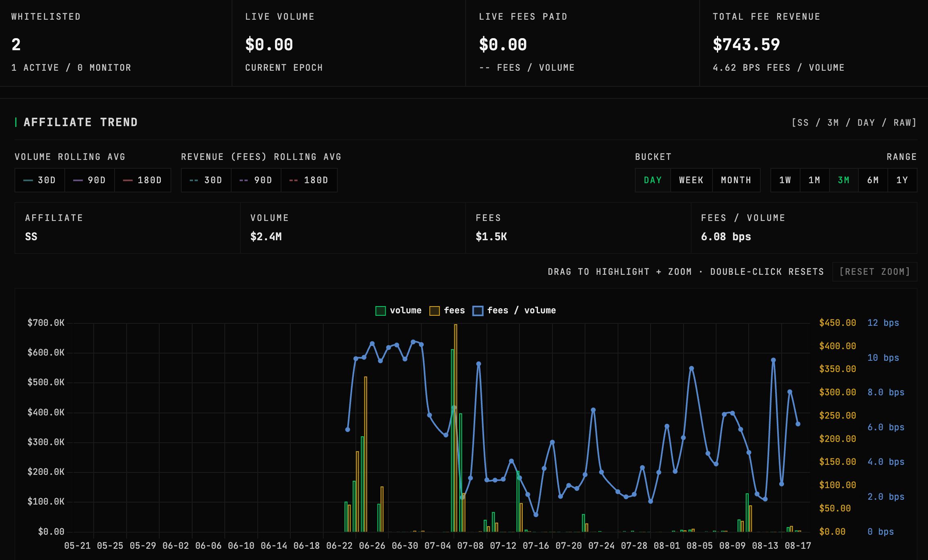928x560 pixels.
Task: Click the 'volume' legend label
Action: (x=406, y=311)
